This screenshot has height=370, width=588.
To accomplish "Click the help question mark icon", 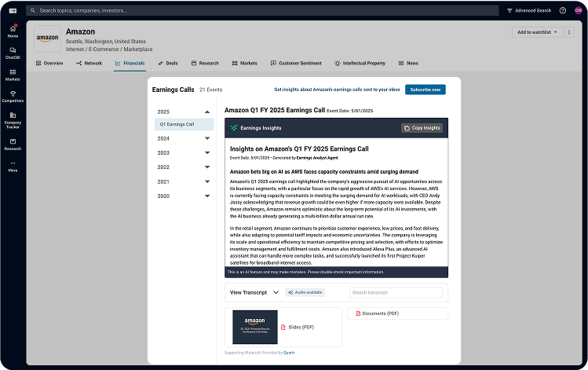I will [x=563, y=10].
